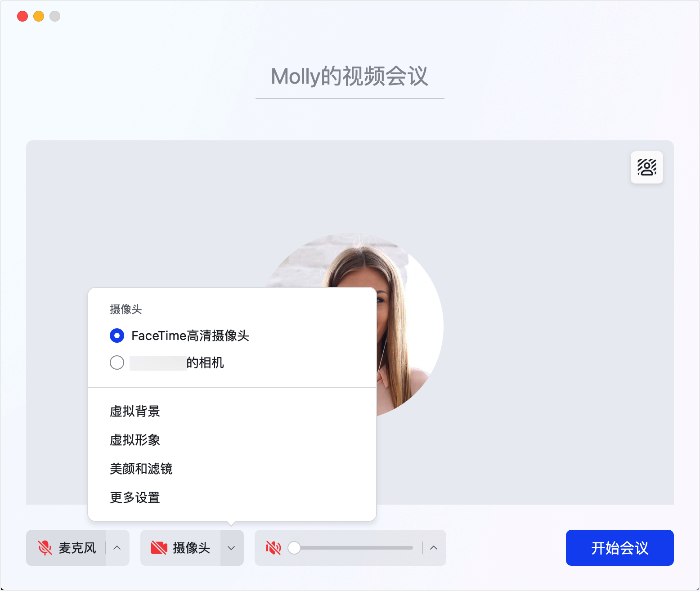Select 美颜和滤镜 from the camera menu

[x=141, y=469]
